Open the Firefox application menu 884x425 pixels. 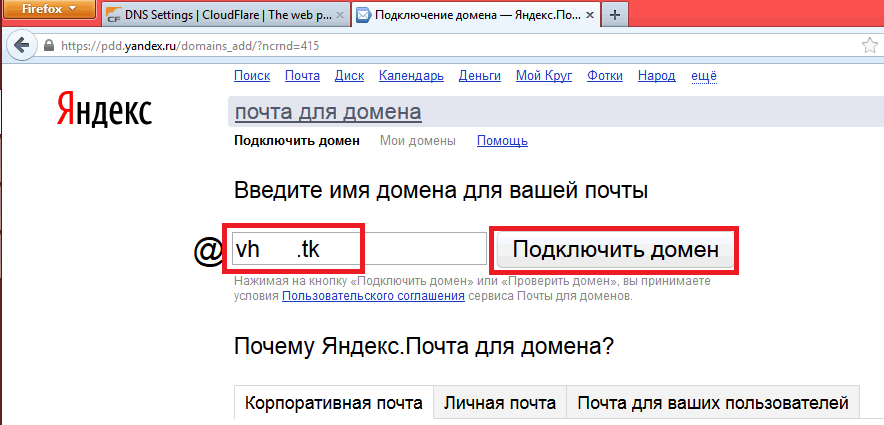(x=49, y=9)
